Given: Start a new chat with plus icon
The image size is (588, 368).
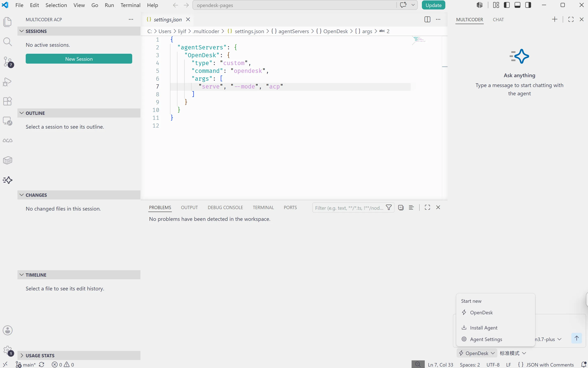Looking at the screenshot, I should click(555, 20).
